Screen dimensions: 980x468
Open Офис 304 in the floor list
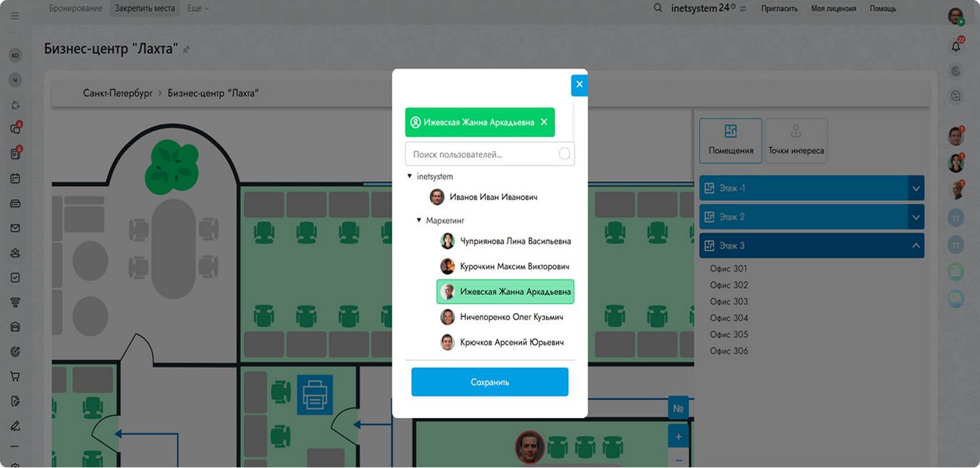[729, 318]
